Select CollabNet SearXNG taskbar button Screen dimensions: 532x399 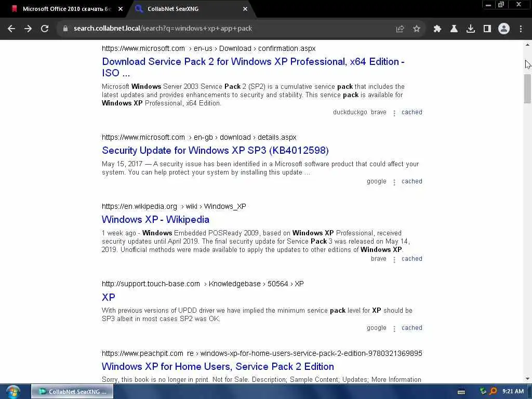(72, 392)
